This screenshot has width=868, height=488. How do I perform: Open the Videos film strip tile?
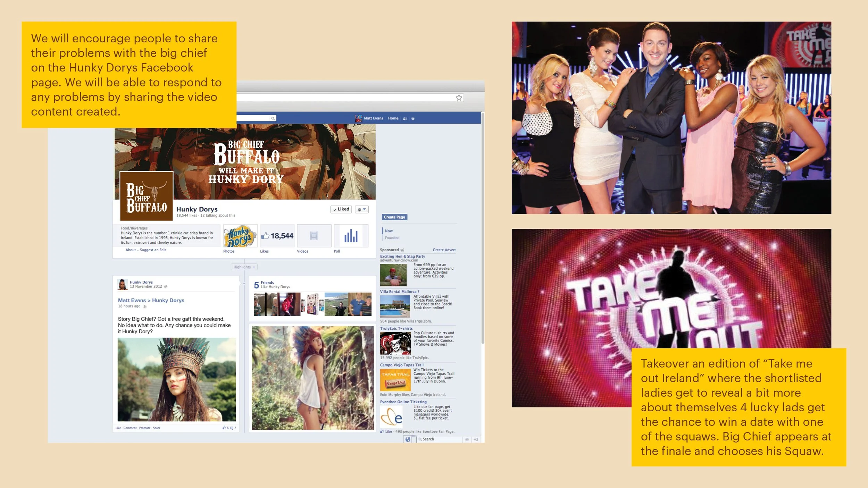(314, 236)
